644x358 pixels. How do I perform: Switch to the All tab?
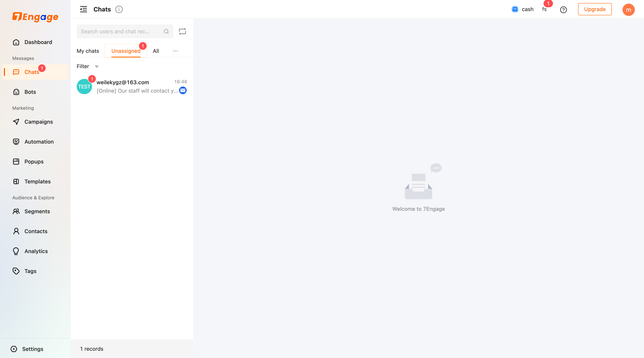coord(156,51)
